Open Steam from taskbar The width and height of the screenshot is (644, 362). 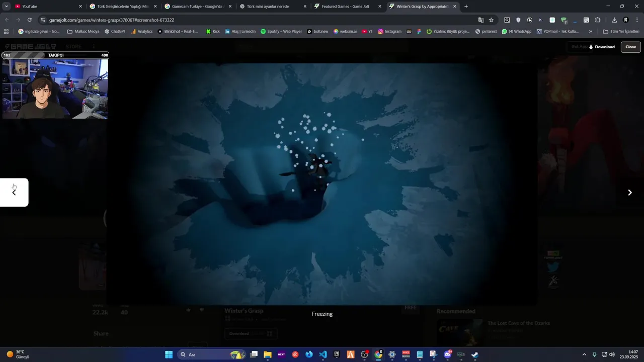click(x=474, y=354)
